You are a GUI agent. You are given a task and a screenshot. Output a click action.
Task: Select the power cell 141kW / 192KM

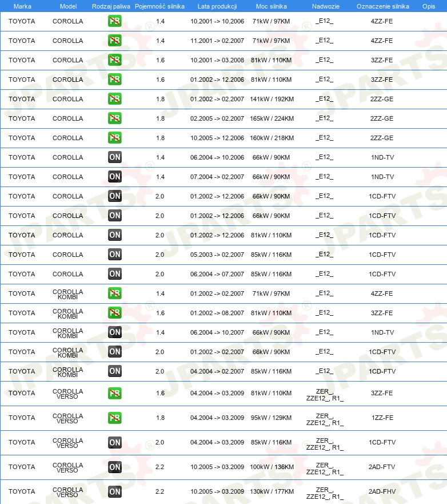coord(272,99)
